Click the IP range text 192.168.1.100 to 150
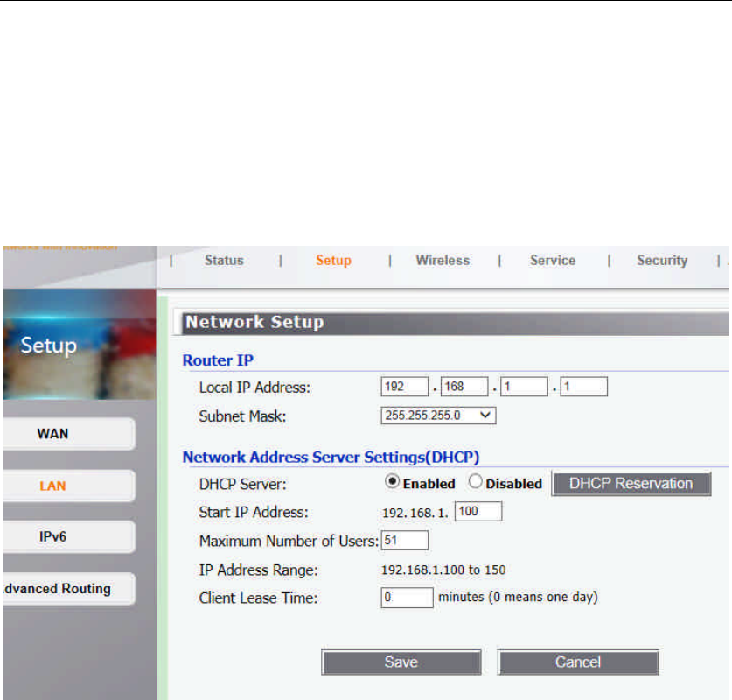Image resolution: width=732 pixels, height=700 pixels. [443, 570]
